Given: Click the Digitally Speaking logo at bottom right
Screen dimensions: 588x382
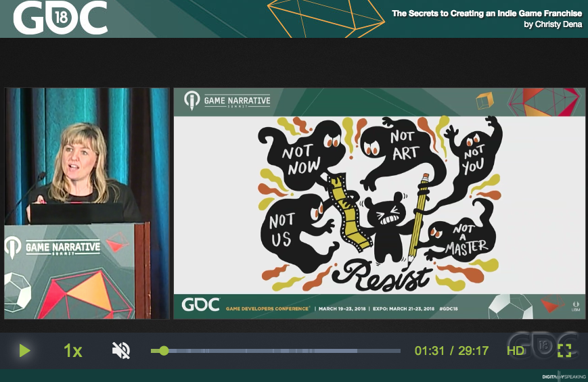Looking at the screenshot, I should point(564,377).
